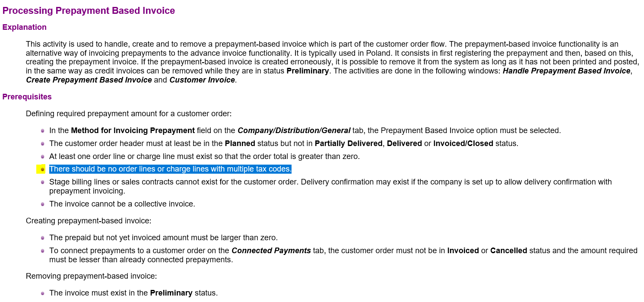Click the italic 'Customer Invoice' window name
This screenshot has width=644, height=302.
point(202,80)
